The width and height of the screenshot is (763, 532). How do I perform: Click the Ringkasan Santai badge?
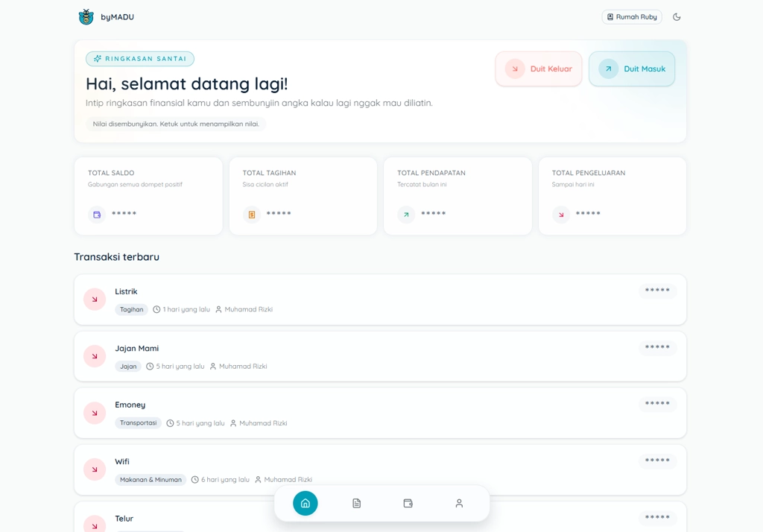click(x=140, y=59)
